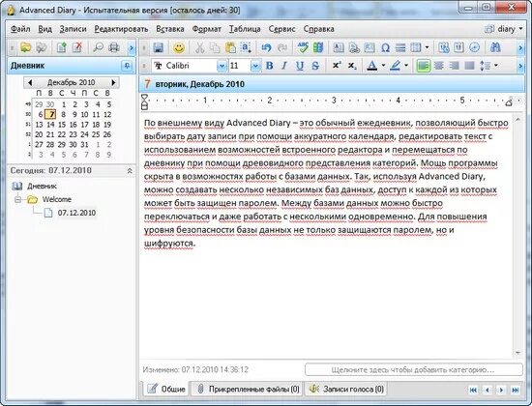Go to the next month in calendar
This screenshot has height=406, width=532.
click(x=113, y=82)
